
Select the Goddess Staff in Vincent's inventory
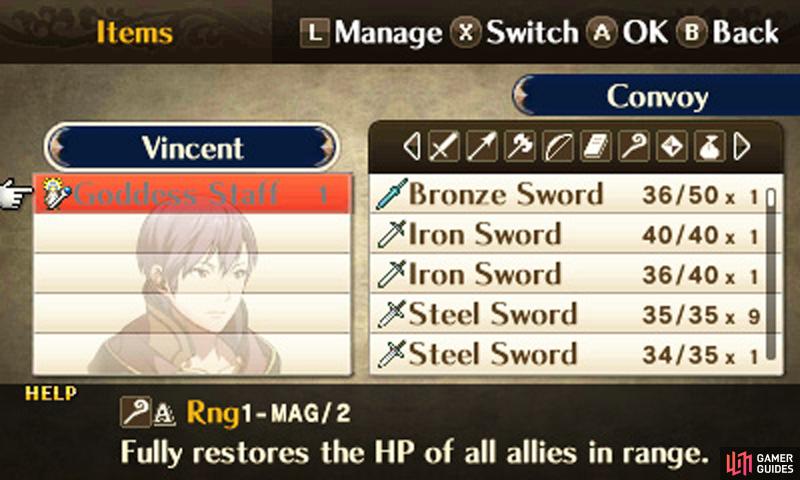[193, 194]
